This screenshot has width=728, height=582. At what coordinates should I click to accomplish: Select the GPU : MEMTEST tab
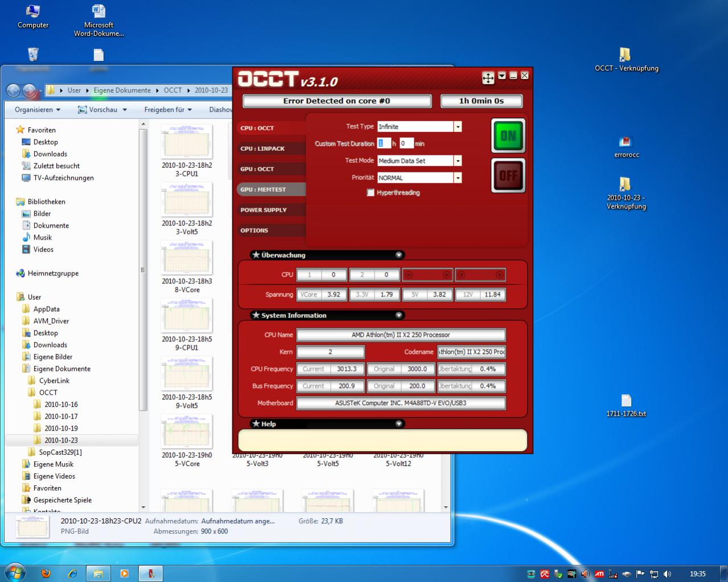tap(271, 189)
